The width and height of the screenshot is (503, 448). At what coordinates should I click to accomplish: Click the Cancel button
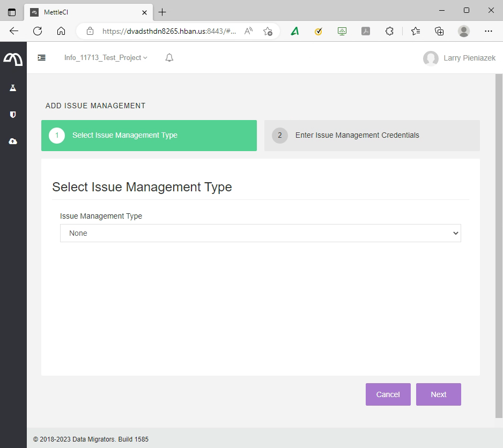point(388,394)
